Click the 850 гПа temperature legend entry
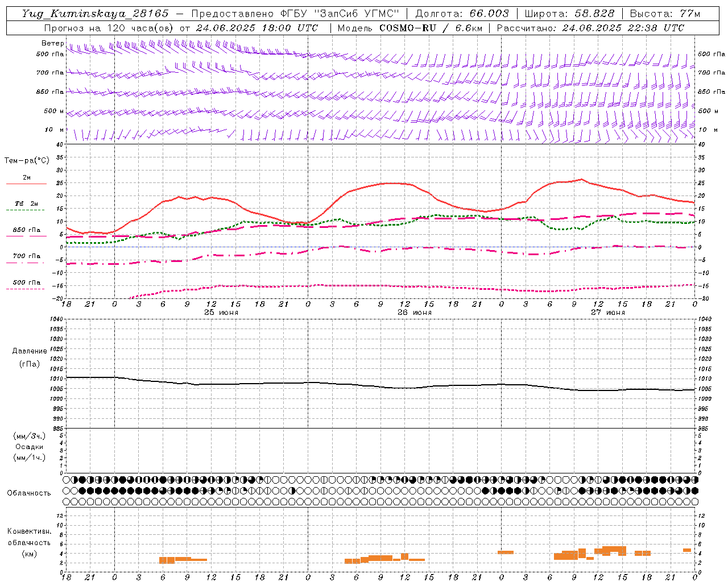This screenshot has width=728, height=582. [26, 230]
